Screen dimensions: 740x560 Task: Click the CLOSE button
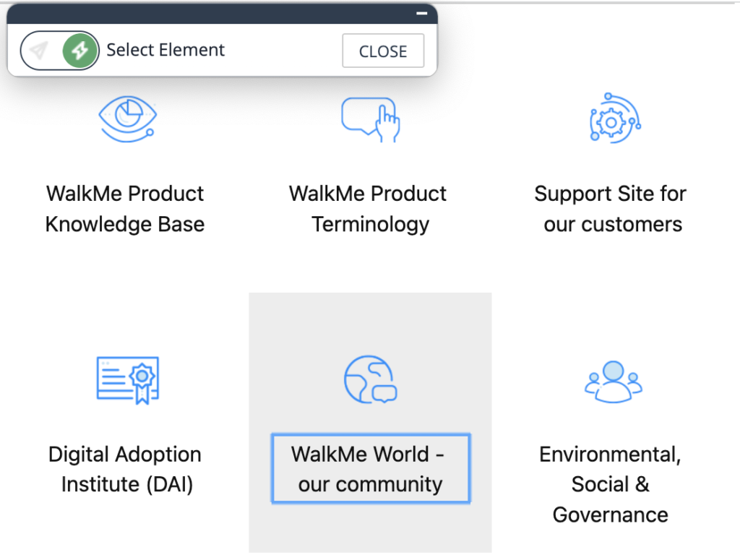tap(383, 51)
